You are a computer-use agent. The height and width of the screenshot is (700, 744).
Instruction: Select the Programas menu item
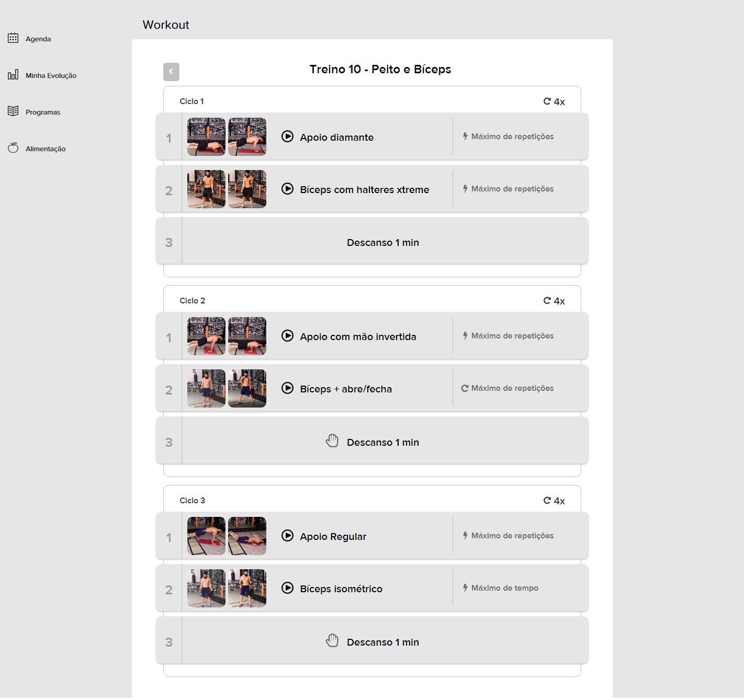pos(43,112)
